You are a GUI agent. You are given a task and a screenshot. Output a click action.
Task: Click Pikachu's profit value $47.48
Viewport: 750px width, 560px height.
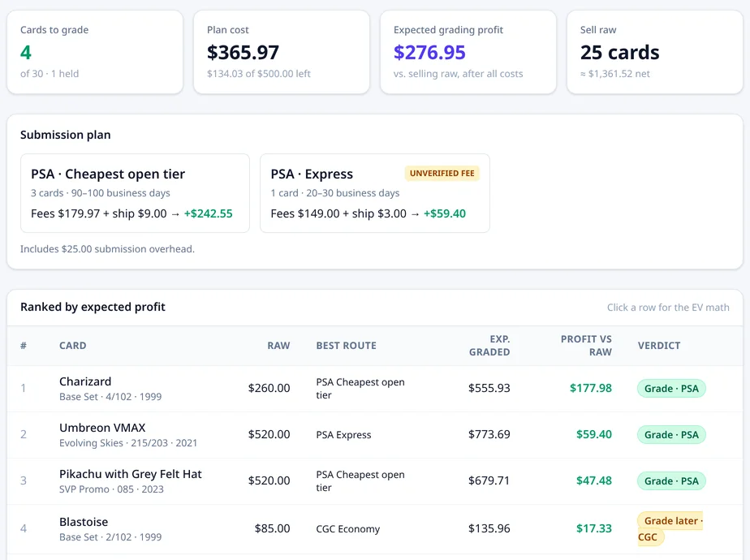tap(594, 480)
